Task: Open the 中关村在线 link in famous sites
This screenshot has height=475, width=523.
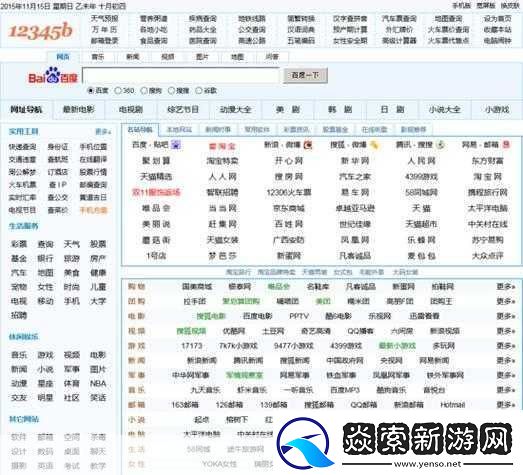Action: [x=487, y=224]
